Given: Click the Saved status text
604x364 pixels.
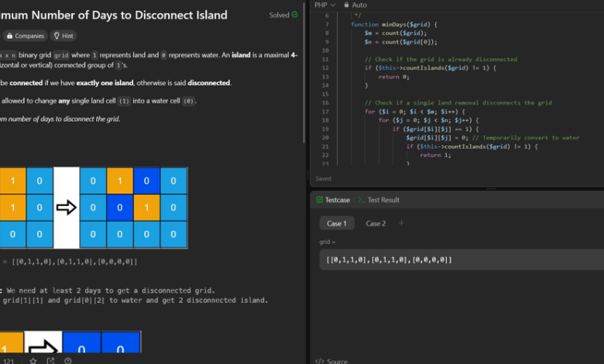Looking at the screenshot, I should (323, 178).
